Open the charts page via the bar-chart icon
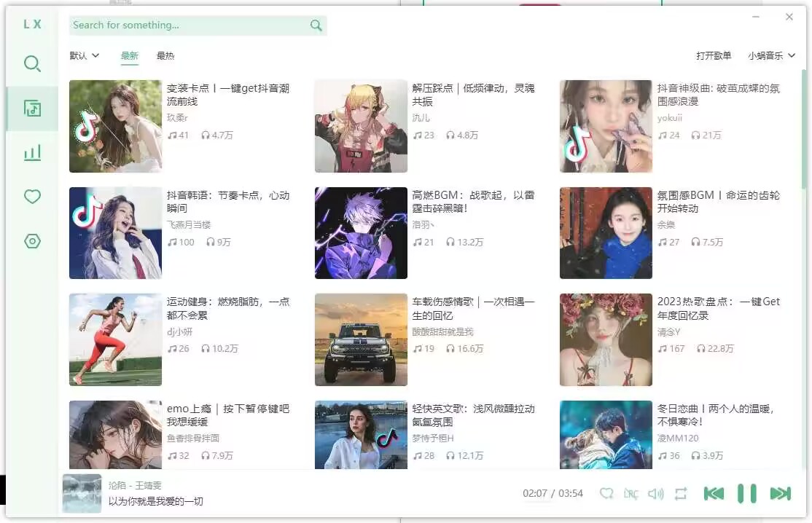The image size is (812, 523). [x=32, y=153]
